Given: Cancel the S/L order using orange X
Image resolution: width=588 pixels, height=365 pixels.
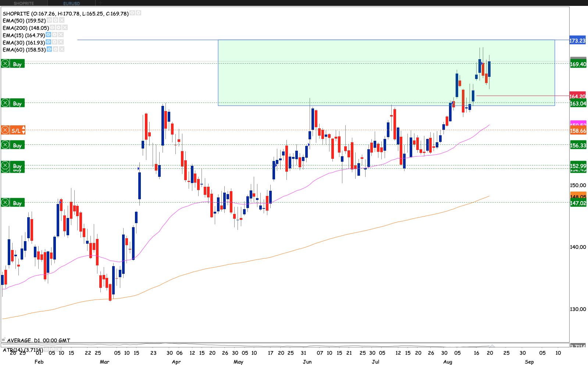Looking at the screenshot, I should [5, 130].
